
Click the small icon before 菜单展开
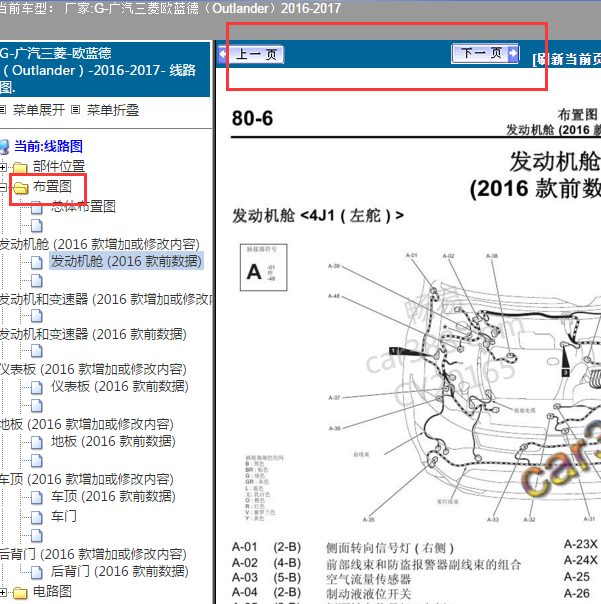2,110
